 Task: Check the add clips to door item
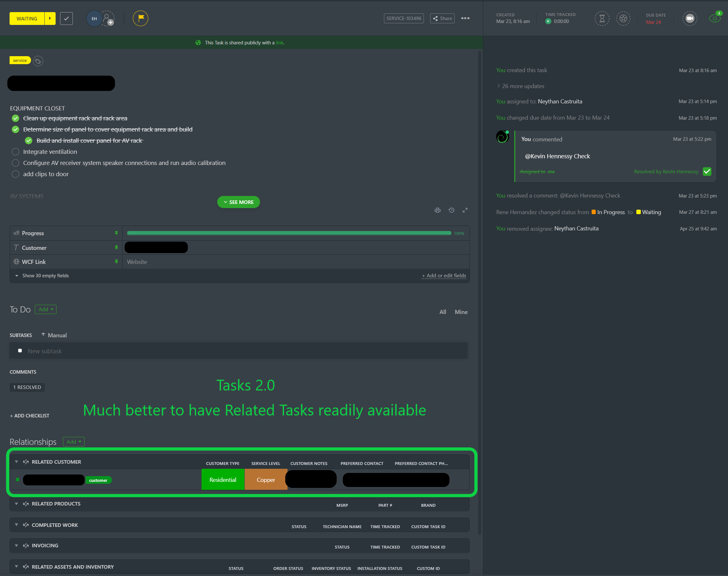15,174
